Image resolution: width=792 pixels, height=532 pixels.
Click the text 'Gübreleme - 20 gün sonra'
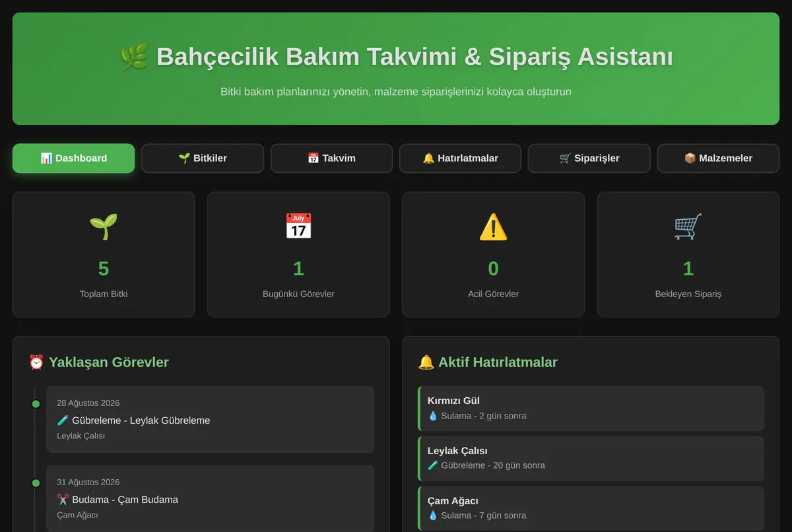[x=493, y=465]
